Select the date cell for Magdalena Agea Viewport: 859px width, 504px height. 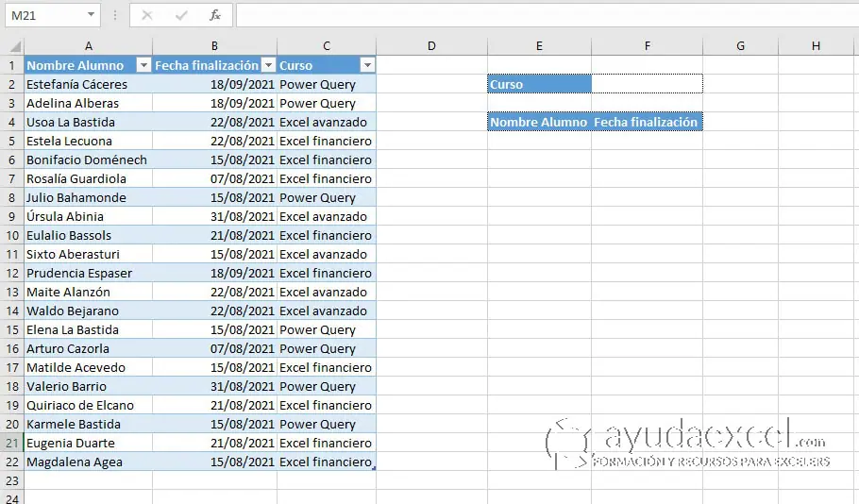point(214,462)
